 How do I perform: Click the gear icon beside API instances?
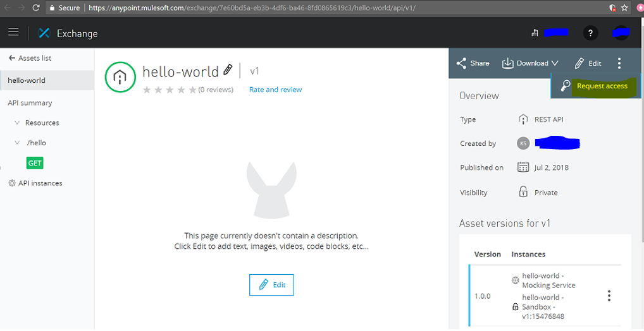pos(12,183)
